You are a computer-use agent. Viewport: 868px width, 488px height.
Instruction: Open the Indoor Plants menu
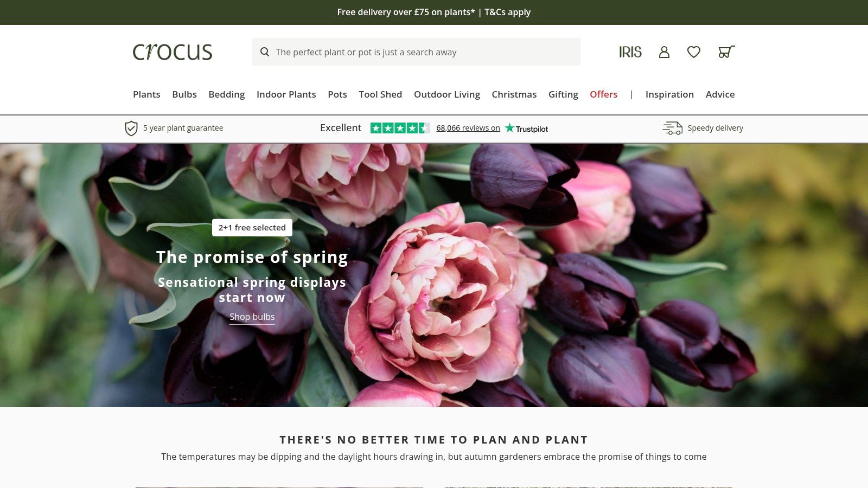click(x=286, y=94)
